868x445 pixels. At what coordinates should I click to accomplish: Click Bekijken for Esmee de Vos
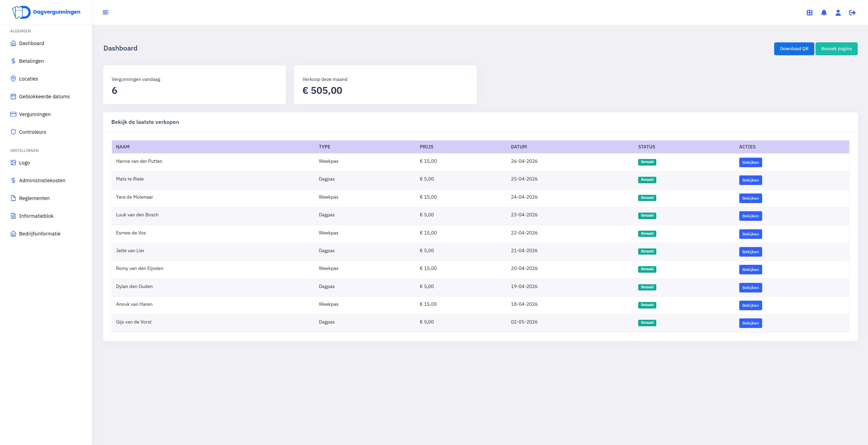750,234
